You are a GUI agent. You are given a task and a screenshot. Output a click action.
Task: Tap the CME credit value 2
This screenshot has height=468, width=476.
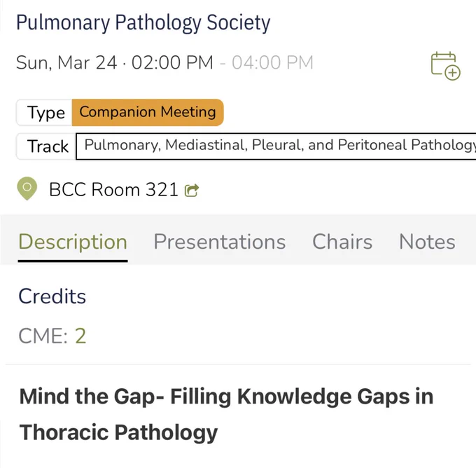coord(80,336)
